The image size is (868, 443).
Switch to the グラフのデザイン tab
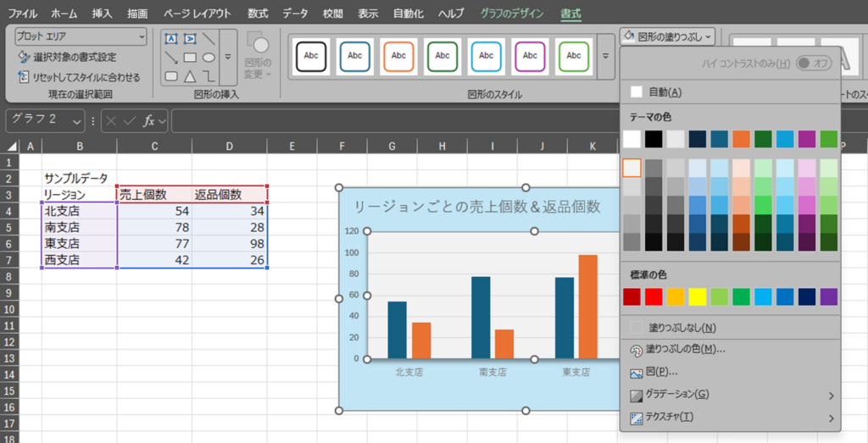tap(506, 14)
